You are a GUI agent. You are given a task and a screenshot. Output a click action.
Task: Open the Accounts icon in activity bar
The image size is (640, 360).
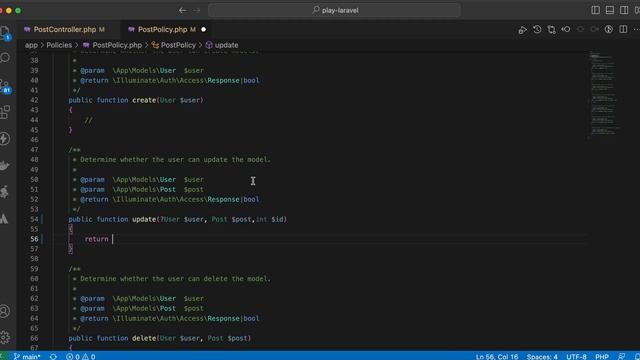(x=5, y=311)
